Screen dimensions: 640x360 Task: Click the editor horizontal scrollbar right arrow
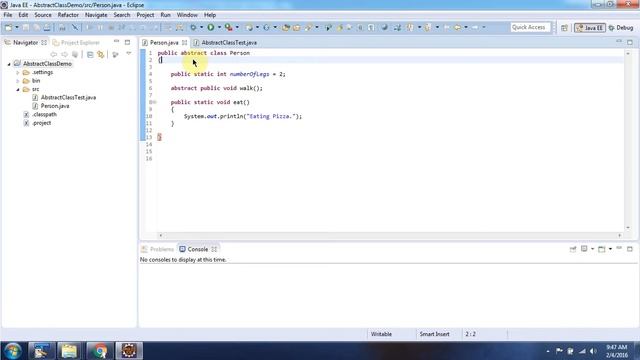[620, 235]
